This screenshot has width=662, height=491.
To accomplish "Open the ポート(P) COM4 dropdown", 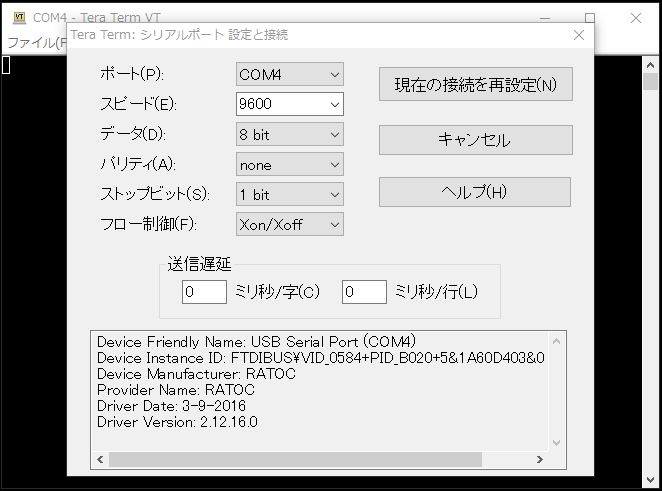I will point(290,74).
